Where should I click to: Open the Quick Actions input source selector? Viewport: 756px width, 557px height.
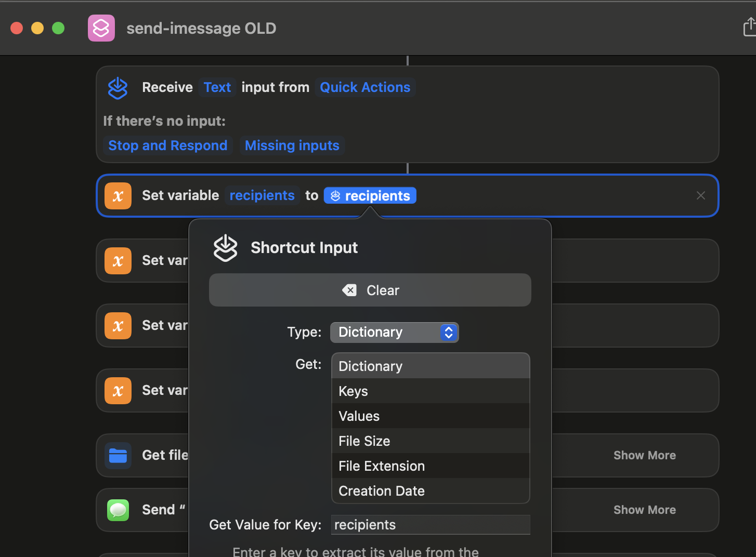point(364,87)
